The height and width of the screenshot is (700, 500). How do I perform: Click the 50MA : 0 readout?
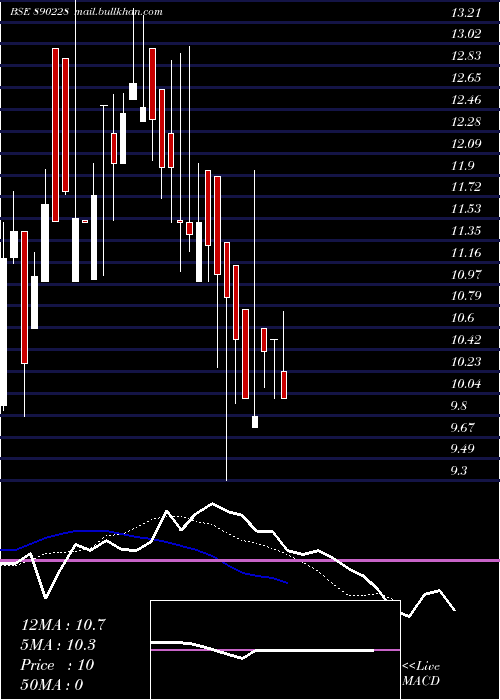tap(52, 685)
